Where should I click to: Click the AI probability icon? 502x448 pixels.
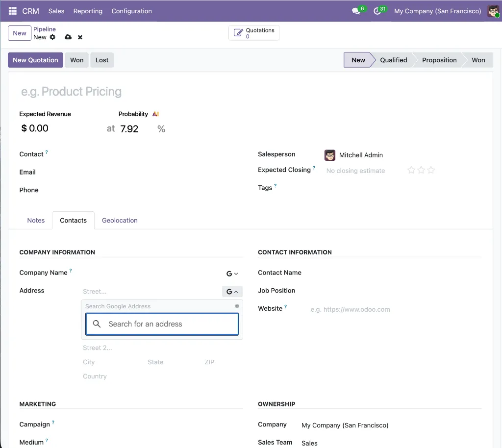(x=155, y=114)
